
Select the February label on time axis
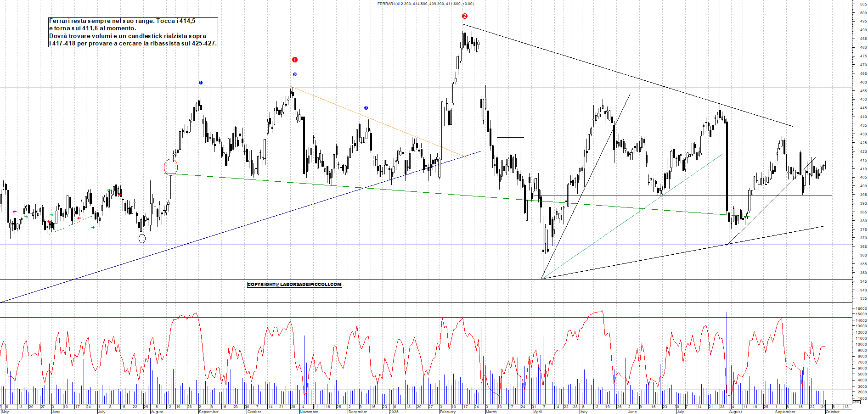(x=447, y=412)
